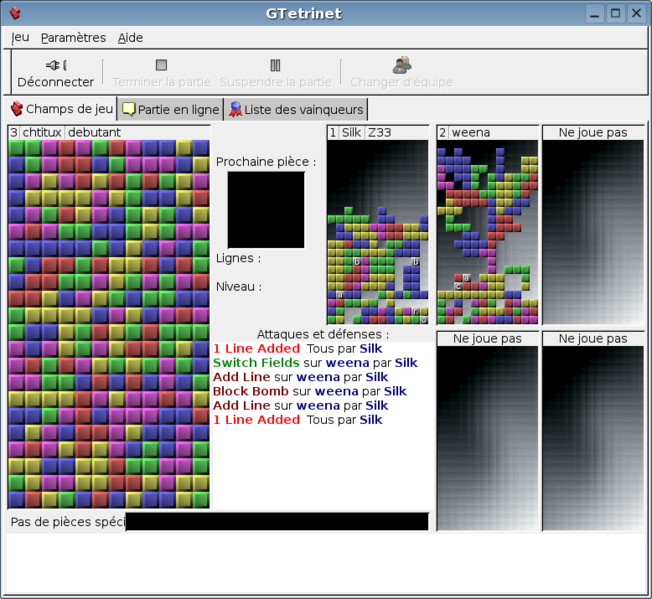Click the Changer d'équipe people icon

coord(402,65)
